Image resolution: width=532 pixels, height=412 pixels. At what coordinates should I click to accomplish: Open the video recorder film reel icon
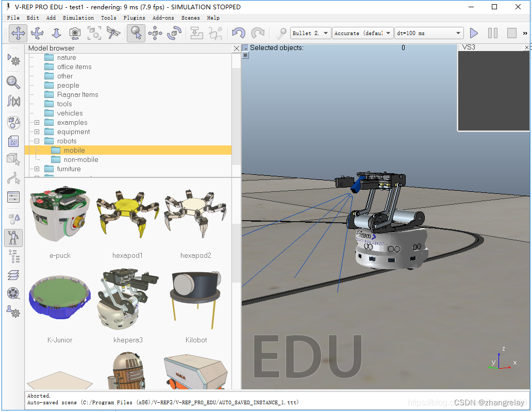click(13, 293)
